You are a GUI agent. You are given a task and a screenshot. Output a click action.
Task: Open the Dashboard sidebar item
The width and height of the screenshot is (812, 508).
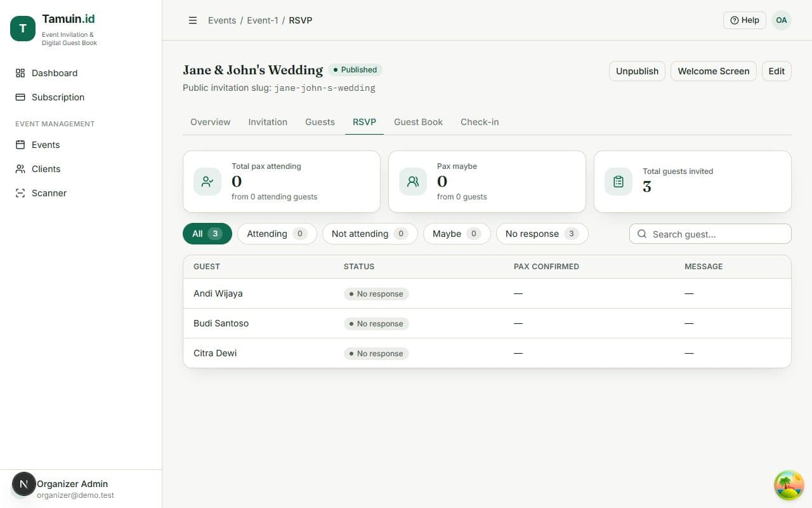coord(81,73)
